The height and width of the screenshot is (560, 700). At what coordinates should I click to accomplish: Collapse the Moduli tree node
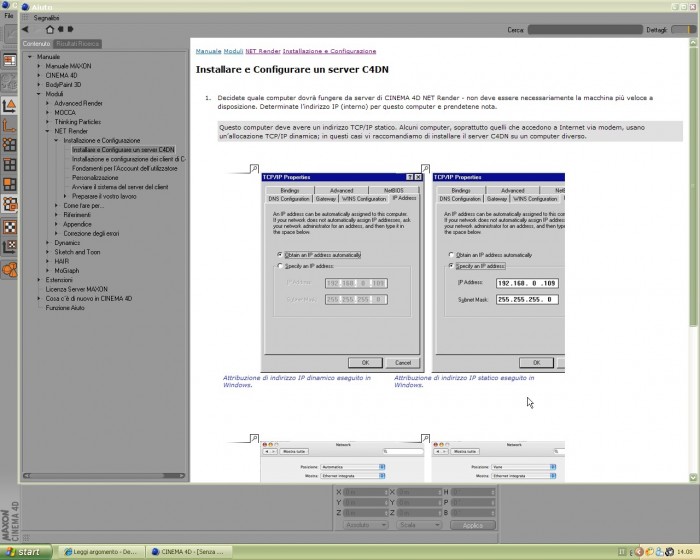(39, 94)
